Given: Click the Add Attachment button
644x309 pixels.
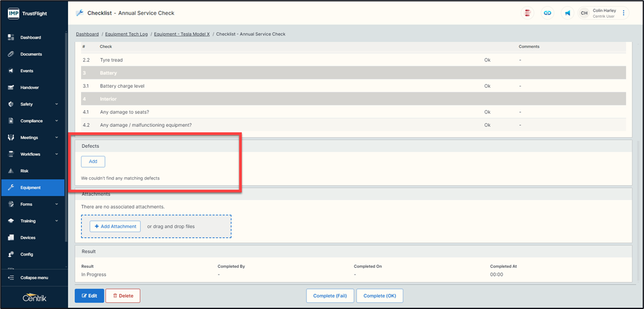Looking at the screenshot, I should tap(115, 226).
